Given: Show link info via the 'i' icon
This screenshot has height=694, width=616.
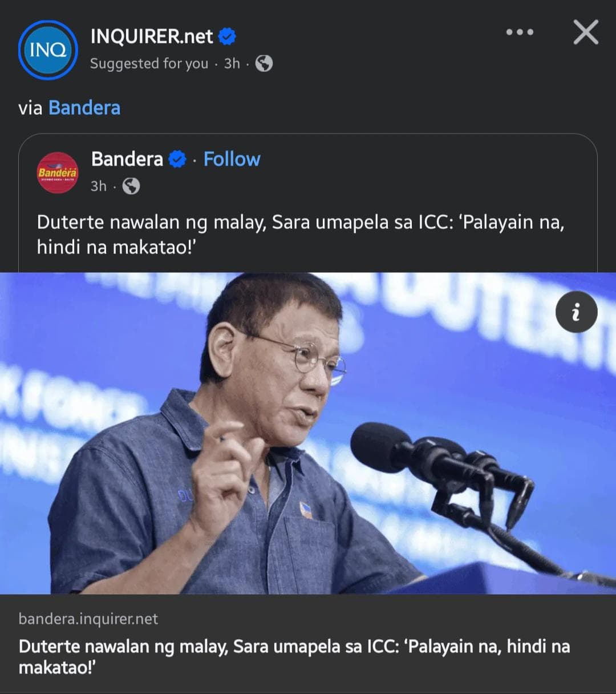Looking at the screenshot, I should click(x=576, y=312).
